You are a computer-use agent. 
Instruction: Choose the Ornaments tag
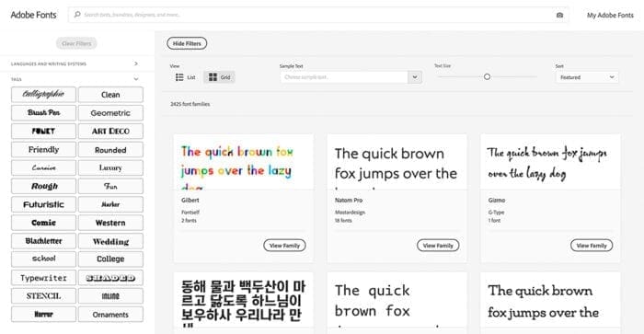tap(110, 315)
